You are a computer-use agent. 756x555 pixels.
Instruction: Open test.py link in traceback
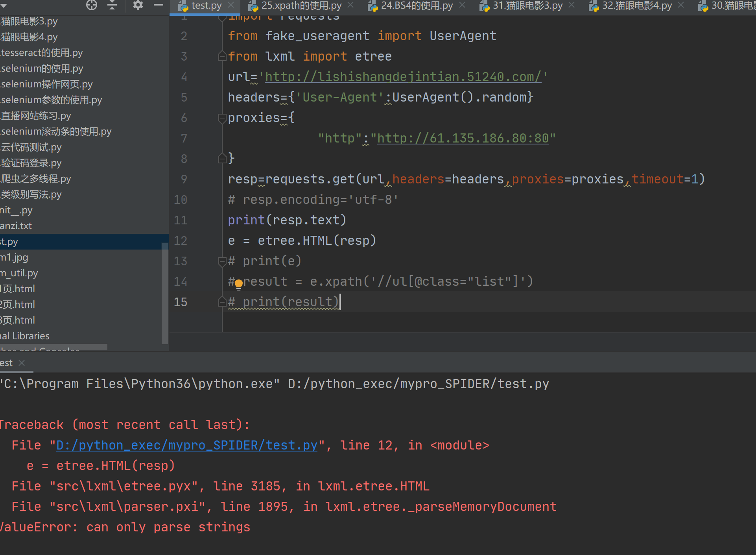[x=187, y=445]
